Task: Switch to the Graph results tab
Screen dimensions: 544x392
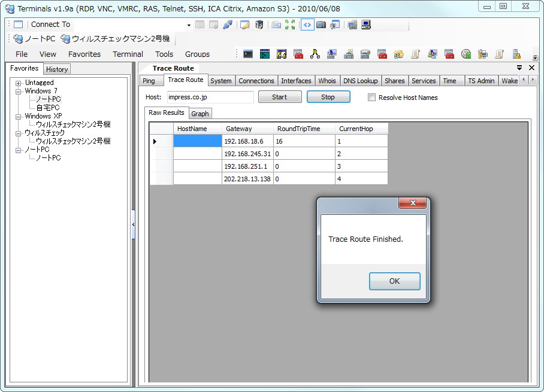Action: (200, 114)
